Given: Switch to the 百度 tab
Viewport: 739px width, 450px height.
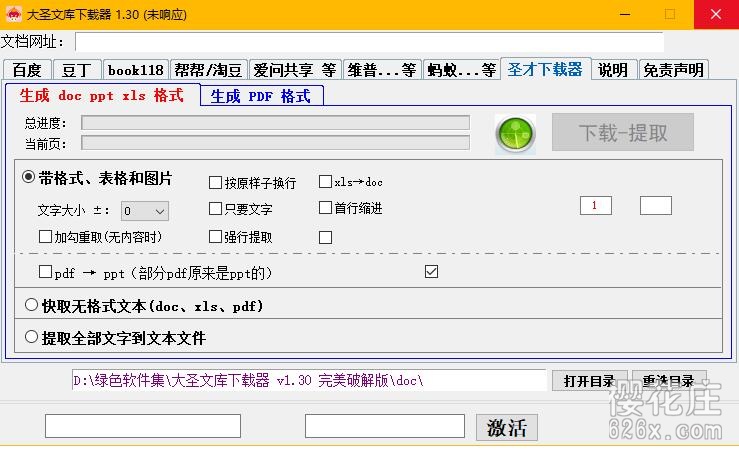Looking at the screenshot, I should (x=27, y=70).
